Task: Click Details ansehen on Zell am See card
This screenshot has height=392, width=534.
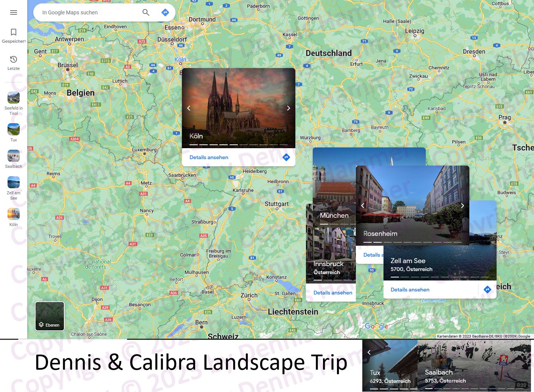Action: [410, 290]
